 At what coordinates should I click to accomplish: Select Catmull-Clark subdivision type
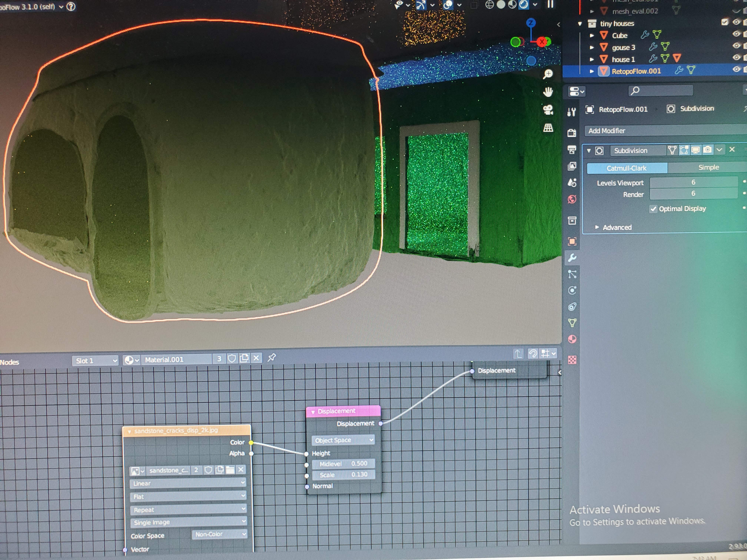pyautogui.click(x=627, y=168)
